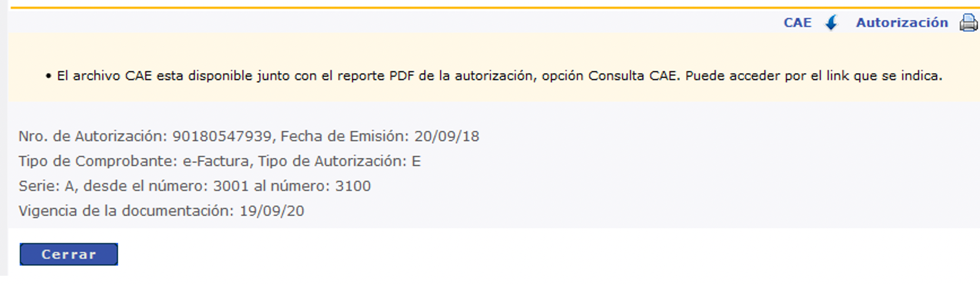Click the bullet point of the notice
This screenshot has height=284, width=980.
click(48, 77)
